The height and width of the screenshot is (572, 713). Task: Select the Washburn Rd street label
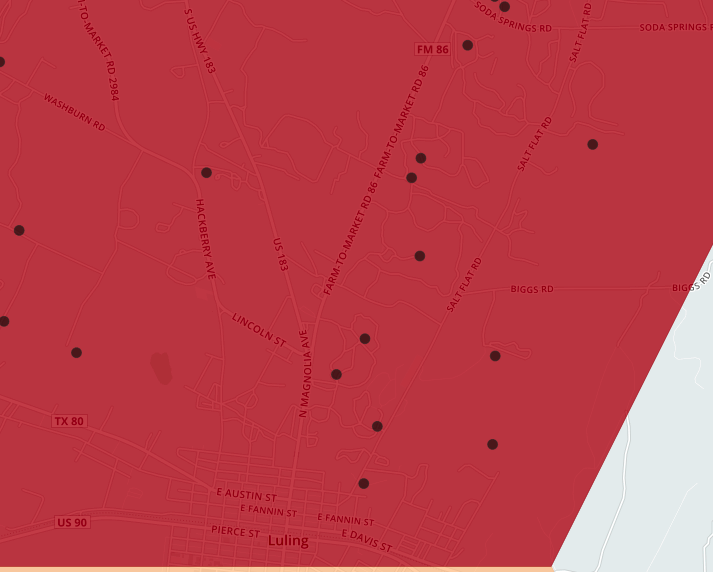[74, 113]
